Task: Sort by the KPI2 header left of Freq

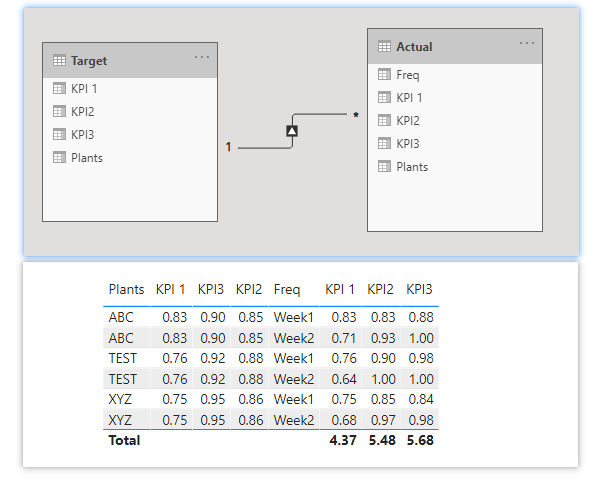Action: [249, 289]
